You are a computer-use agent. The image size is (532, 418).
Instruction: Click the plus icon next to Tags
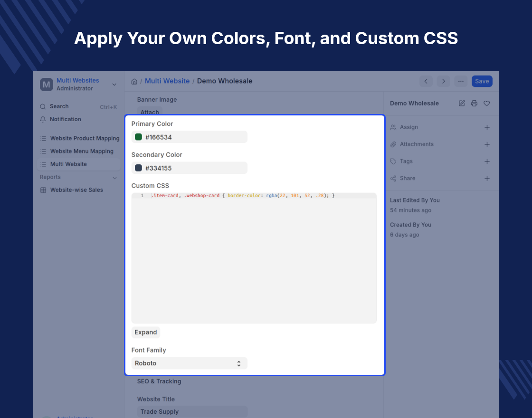pyautogui.click(x=487, y=161)
